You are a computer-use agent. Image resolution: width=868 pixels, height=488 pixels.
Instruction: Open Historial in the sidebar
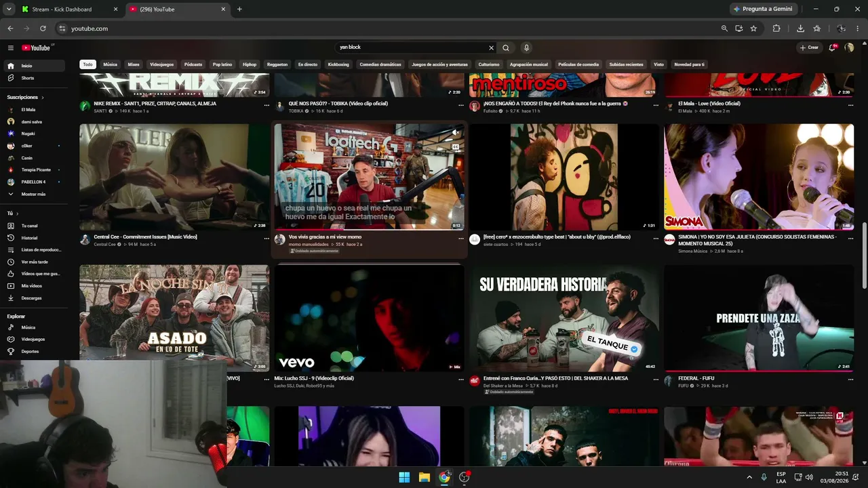pos(33,238)
